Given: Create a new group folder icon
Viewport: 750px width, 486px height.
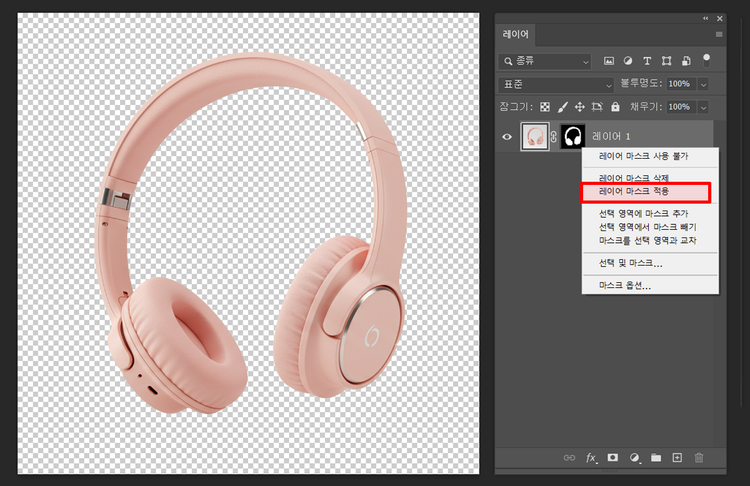Looking at the screenshot, I should click(x=656, y=458).
